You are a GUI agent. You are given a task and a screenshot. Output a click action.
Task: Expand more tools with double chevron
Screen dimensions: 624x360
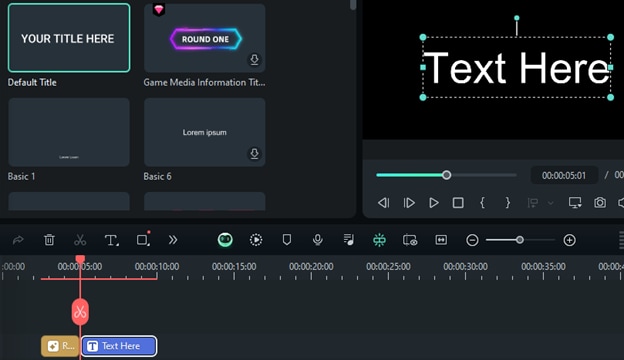tap(173, 240)
